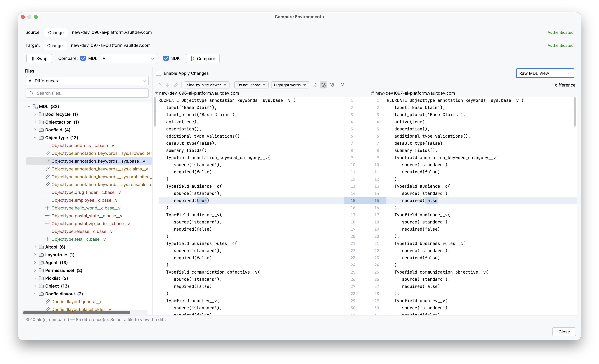Viewport: 599px width, 364px height.
Task: Click pencil icon of Docfieldlayout.general__c
Action: point(48,302)
